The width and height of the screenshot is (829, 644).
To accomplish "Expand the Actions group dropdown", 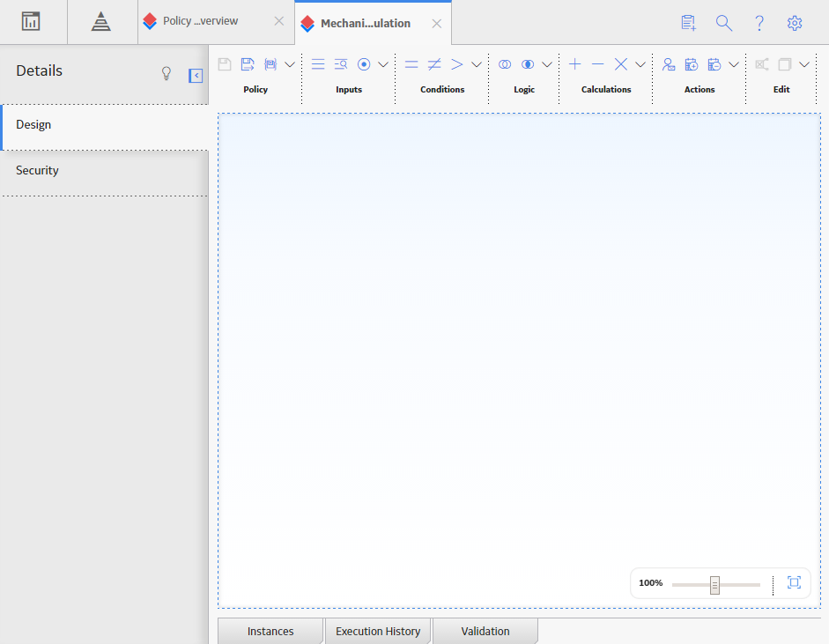I will [x=734, y=64].
